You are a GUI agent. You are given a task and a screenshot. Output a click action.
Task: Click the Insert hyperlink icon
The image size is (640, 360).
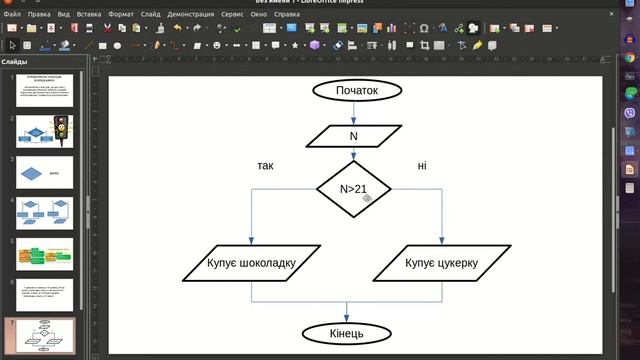tap(459, 28)
